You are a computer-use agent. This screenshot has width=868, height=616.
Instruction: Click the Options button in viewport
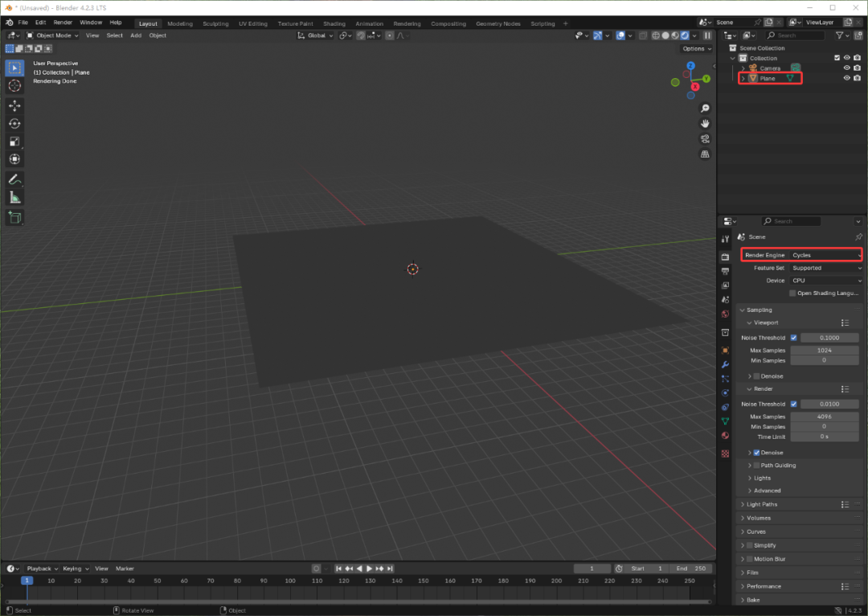[696, 49]
